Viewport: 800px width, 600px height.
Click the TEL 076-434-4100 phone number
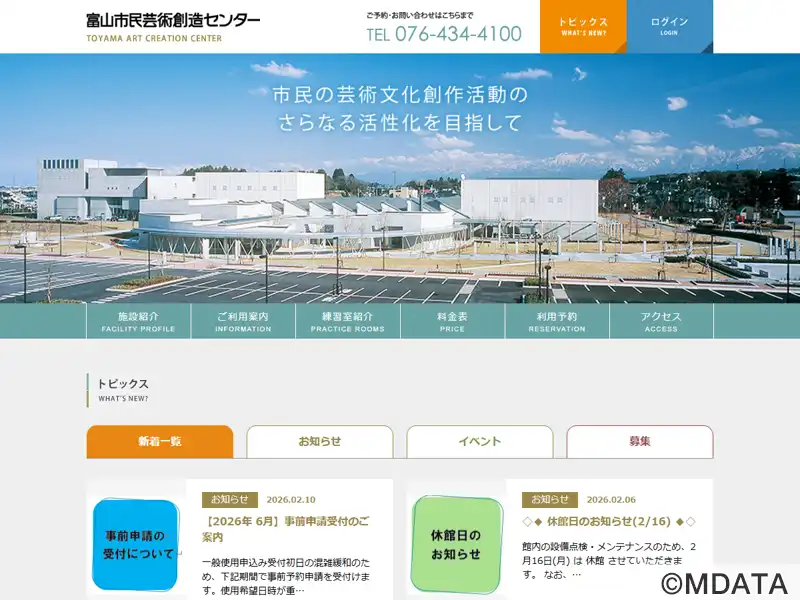[444, 34]
